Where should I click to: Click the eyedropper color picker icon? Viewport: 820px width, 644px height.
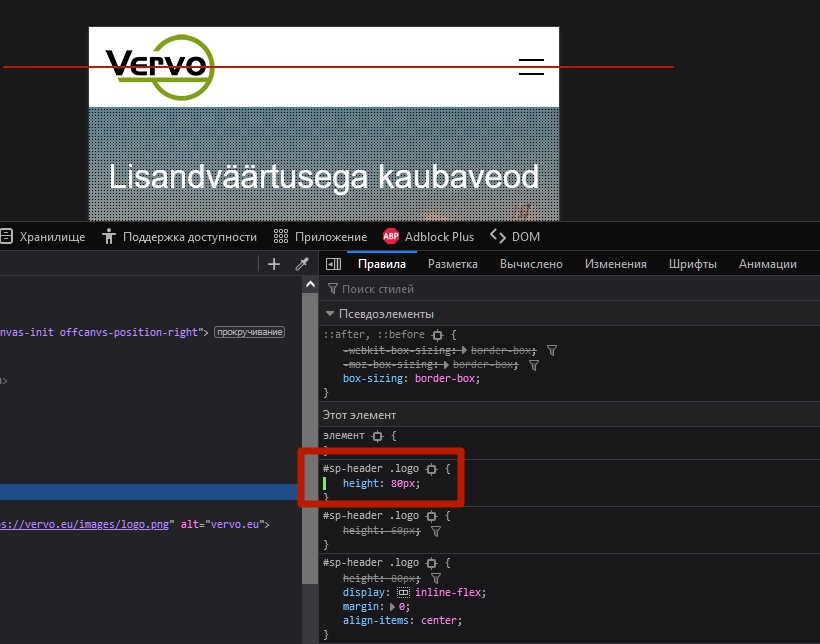(301, 264)
